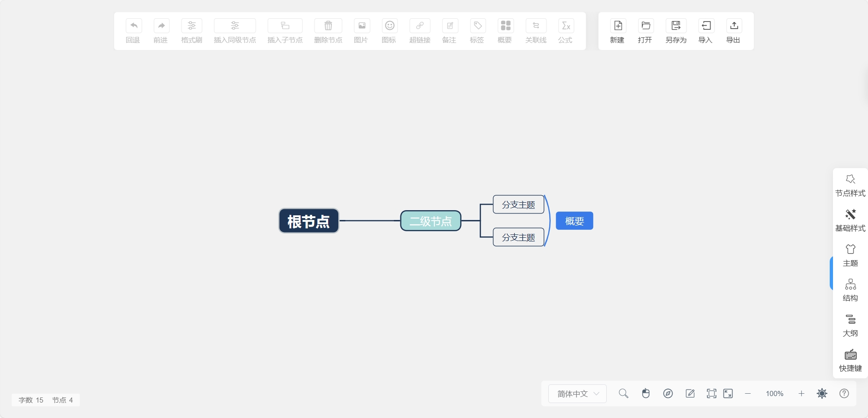Viewport: 868px width, 418px height.
Task: Click the 回退 undo icon
Action: point(134,26)
